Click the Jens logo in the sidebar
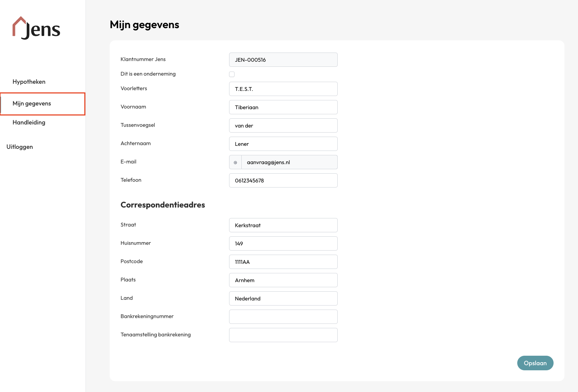This screenshot has width=578, height=392. [36, 28]
